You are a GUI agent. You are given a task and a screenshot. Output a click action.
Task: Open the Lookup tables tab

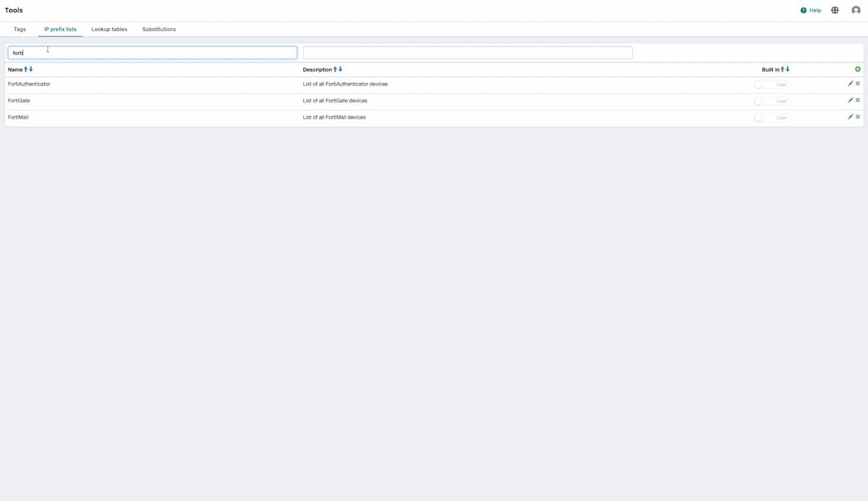point(109,29)
